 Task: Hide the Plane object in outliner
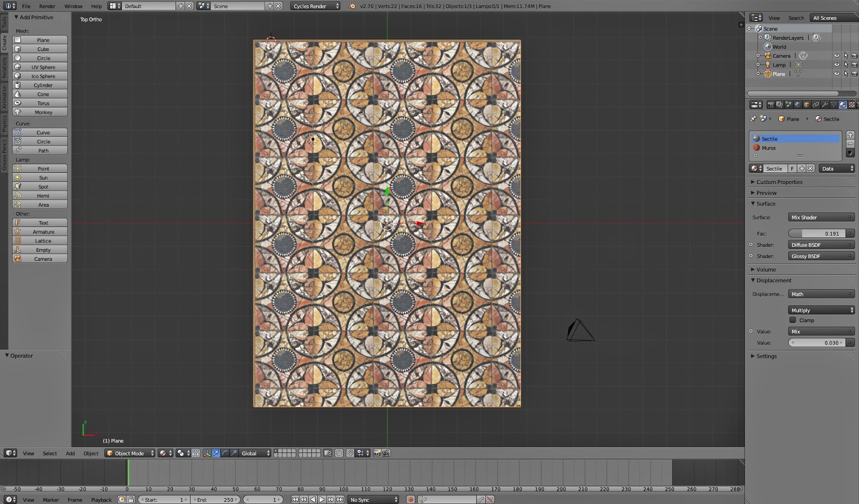coord(836,74)
